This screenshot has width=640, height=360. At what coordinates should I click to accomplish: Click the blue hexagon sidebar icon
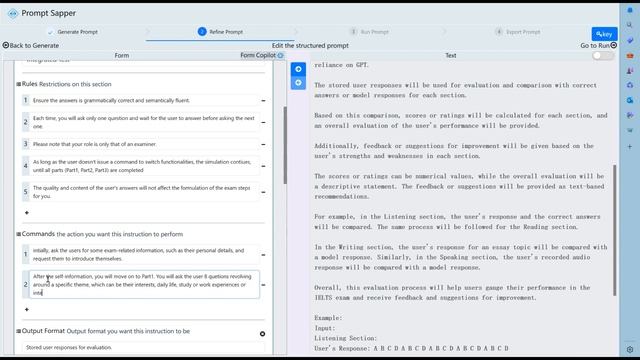(x=630, y=85)
